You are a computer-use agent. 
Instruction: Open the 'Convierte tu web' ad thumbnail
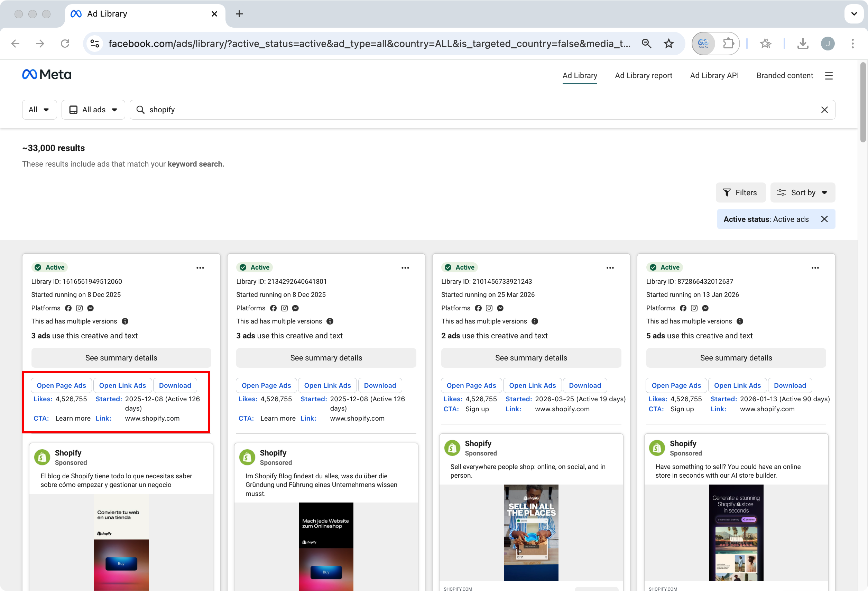click(x=121, y=543)
